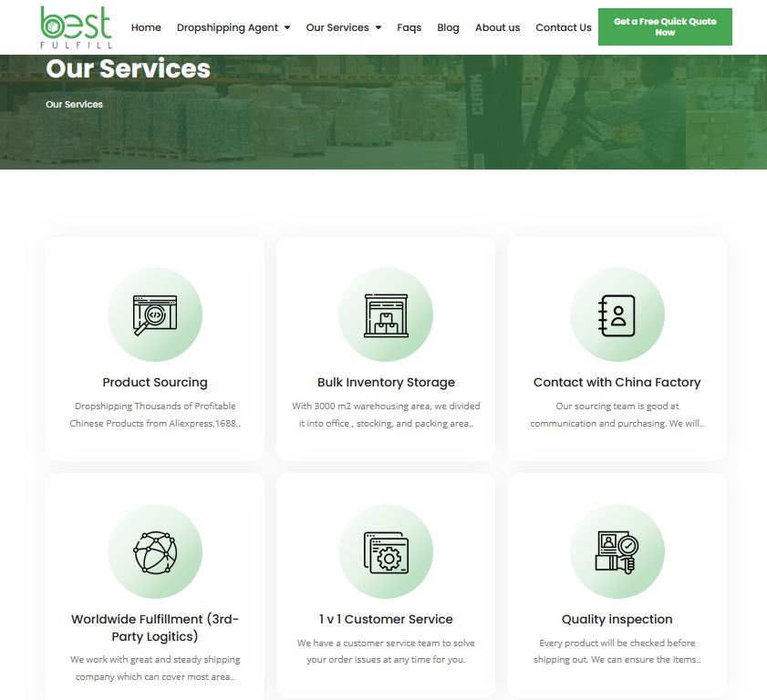767x700 pixels.
Task: Open the Home menu item
Action: (146, 27)
